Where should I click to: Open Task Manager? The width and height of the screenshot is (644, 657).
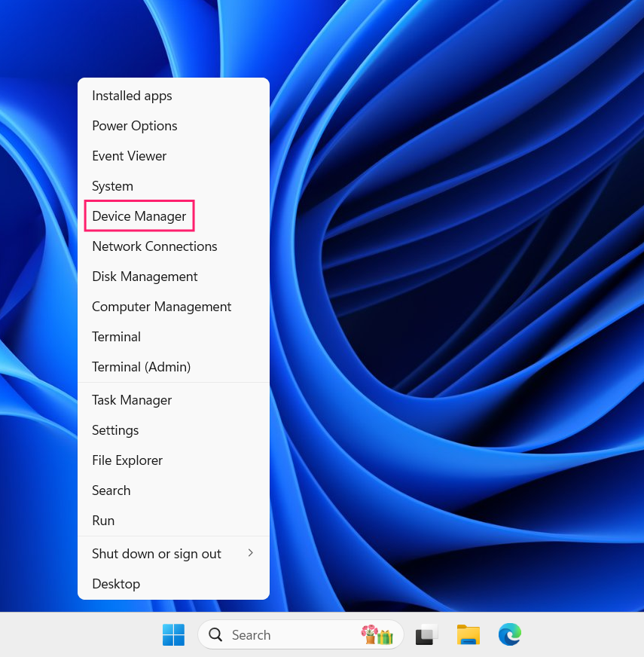(173, 400)
